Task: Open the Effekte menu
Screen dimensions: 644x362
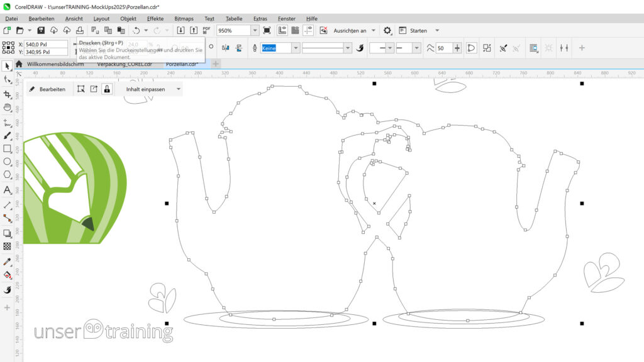Action: pyautogui.click(x=155, y=18)
